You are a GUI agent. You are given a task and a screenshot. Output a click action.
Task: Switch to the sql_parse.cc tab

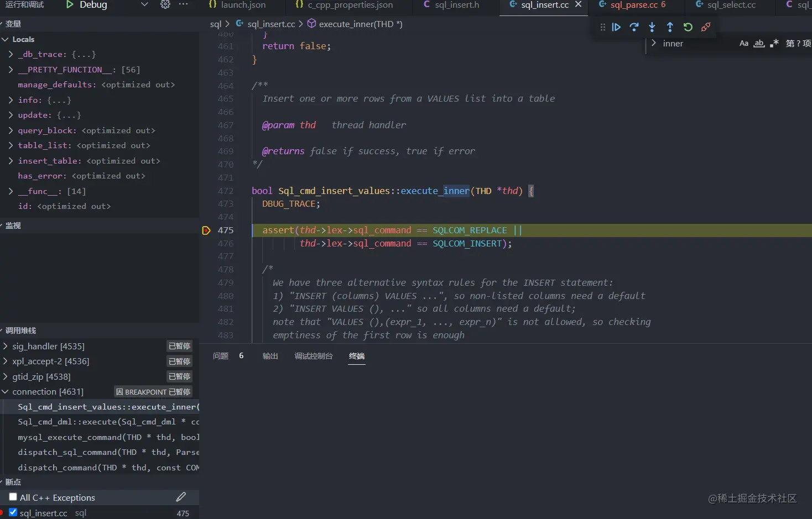632,5
